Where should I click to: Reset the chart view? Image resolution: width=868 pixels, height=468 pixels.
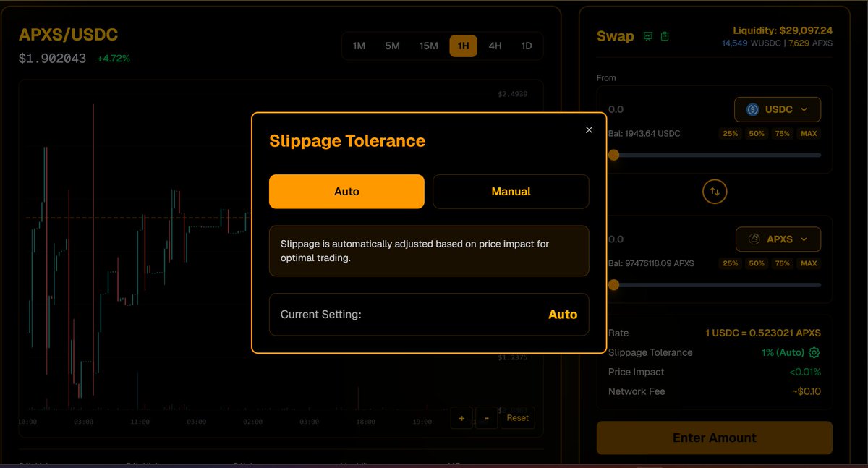[517, 417]
